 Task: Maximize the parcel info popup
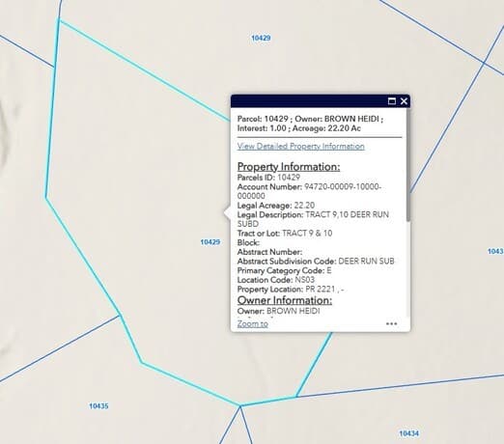[x=392, y=101]
